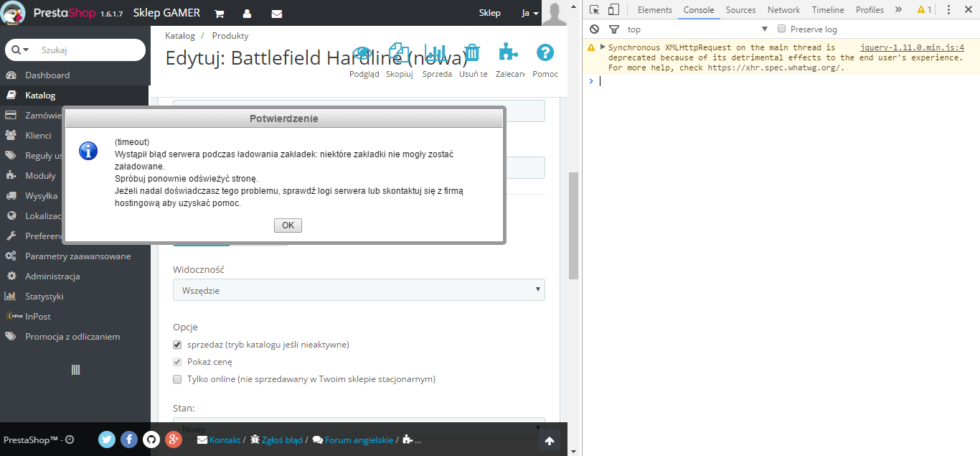
Task: Click the Wysyłka truck icon in sidebar
Action: 11,195
